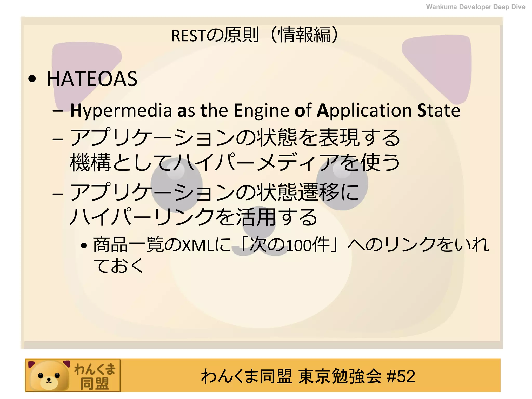Click the 'Wankuma Developer Deep Dive' header text
Screen dimensions: 532x399
(x=476, y=7)
